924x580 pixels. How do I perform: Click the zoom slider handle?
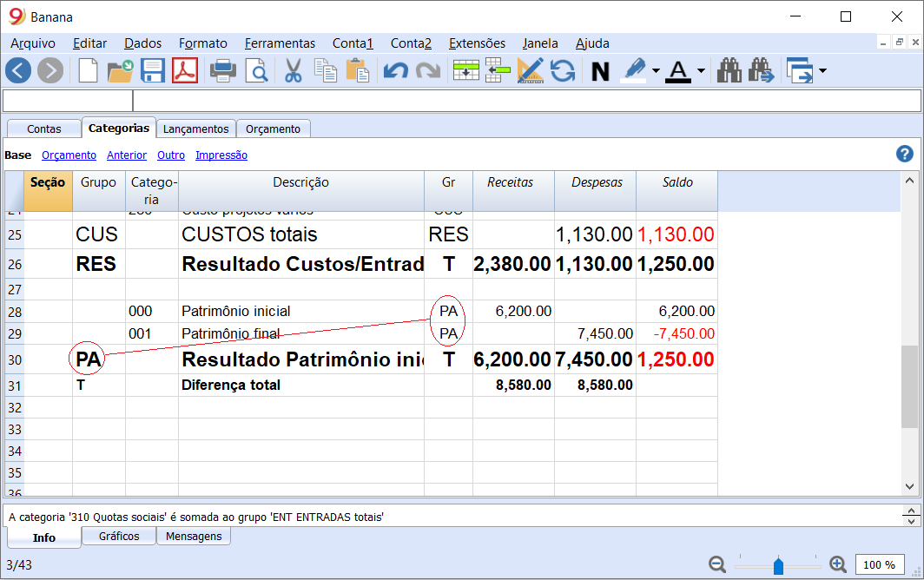point(778,566)
